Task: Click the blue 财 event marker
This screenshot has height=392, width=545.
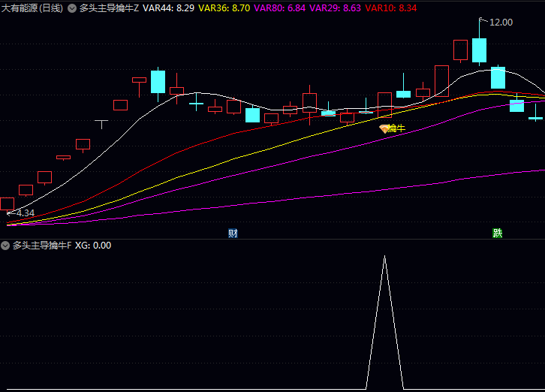Action: [x=233, y=234]
